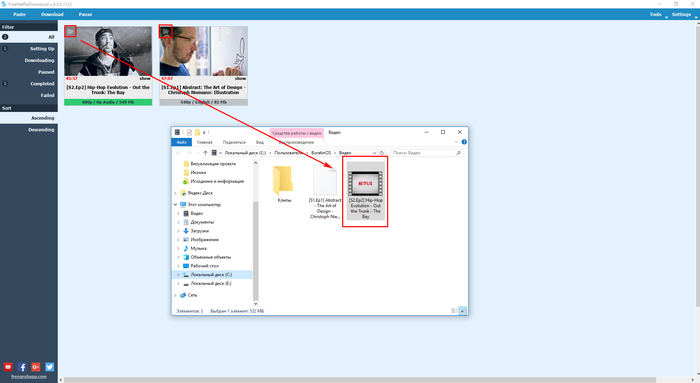Remove Hip-Hop Evolution card with its X
Image resolution: width=700 pixels, height=383 pixels.
coord(146,31)
